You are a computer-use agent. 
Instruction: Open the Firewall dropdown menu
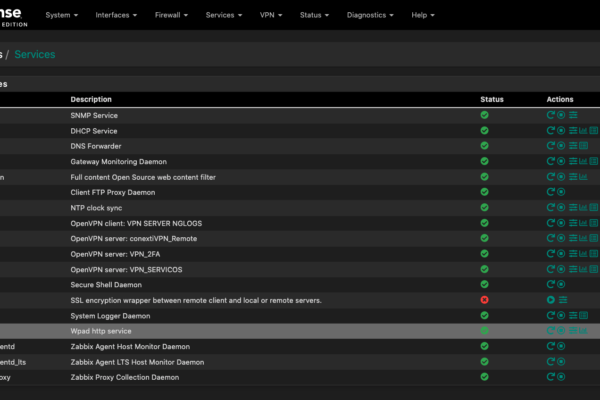(171, 15)
